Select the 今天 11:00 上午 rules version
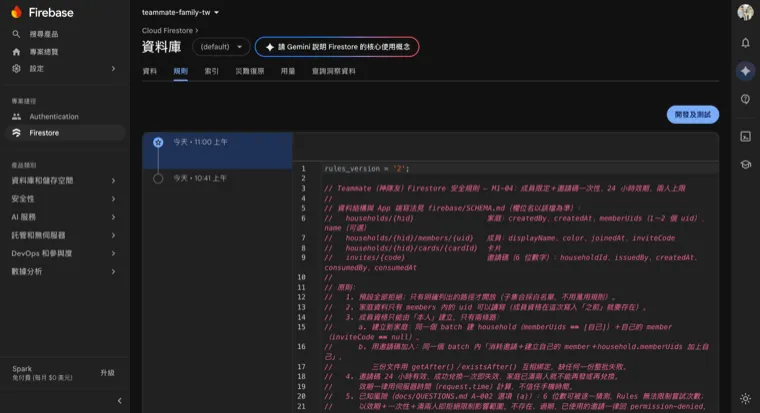This screenshot has height=413, width=760. pos(217,151)
